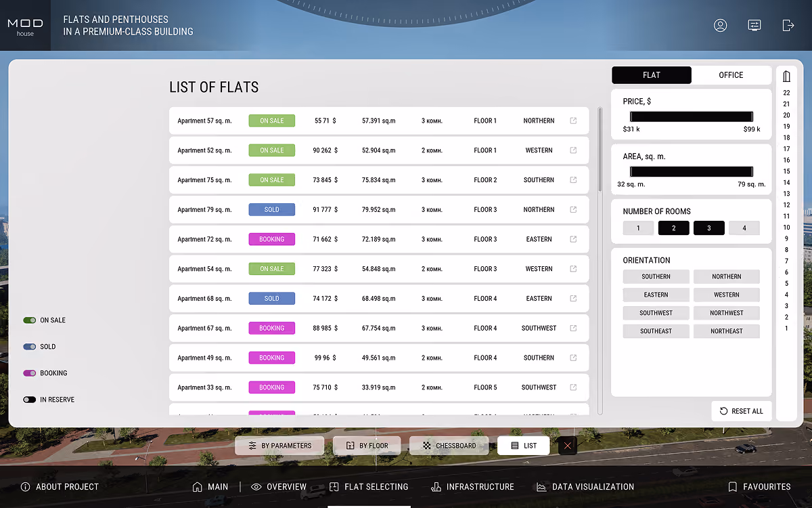The image size is (812, 508).
Task: Select floor 19 in floor selector
Action: tap(786, 127)
